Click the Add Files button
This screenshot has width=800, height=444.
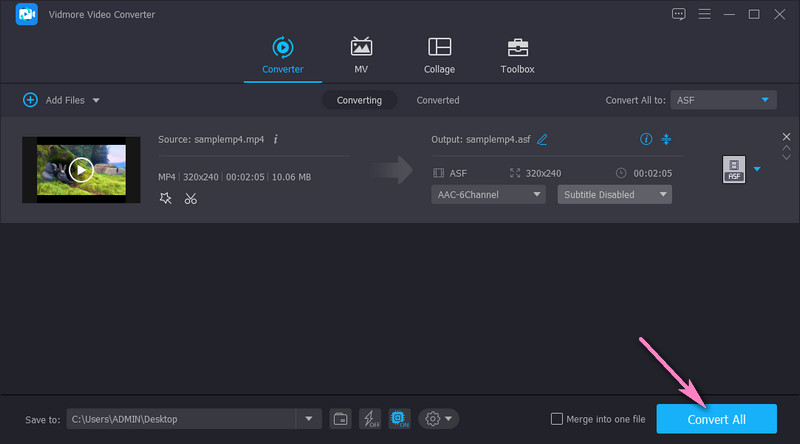coord(62,100)
